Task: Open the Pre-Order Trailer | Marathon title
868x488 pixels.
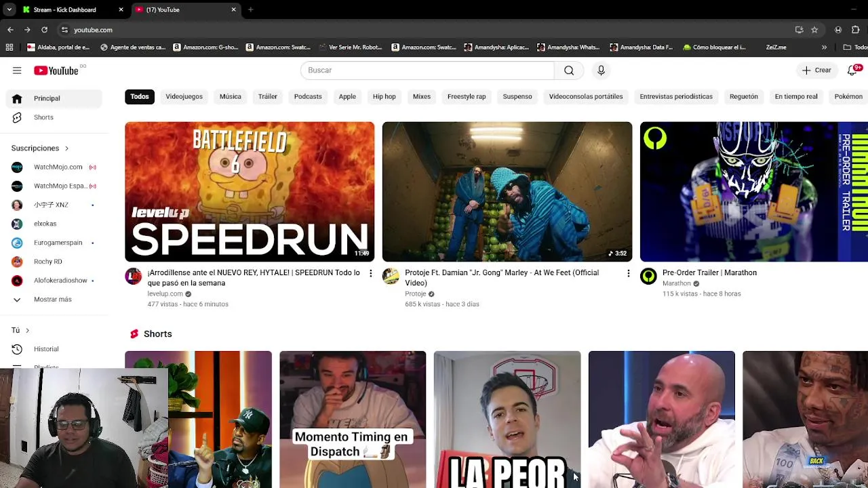Action: point(709,272)
